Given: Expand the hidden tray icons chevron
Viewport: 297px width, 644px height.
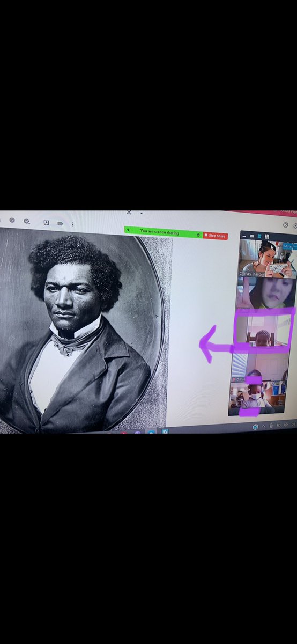Looking at the screenshot, I should point(264,426).
